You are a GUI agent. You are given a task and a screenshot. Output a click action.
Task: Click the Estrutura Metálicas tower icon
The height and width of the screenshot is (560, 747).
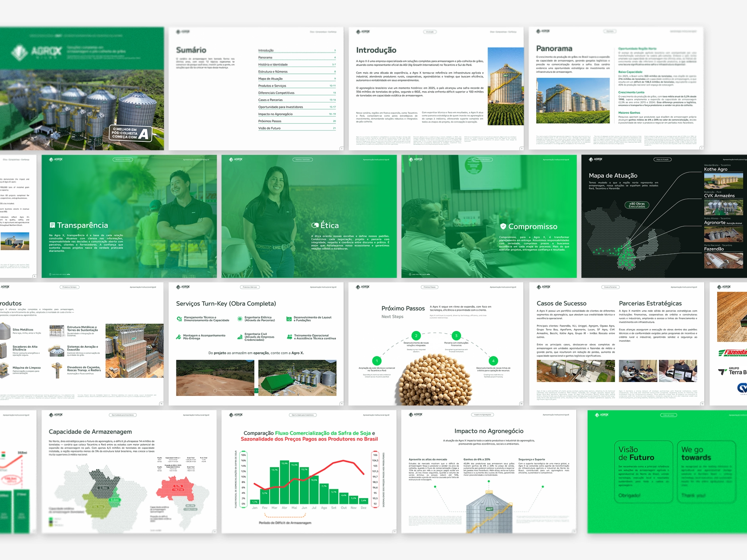click(x=57, y=331)
